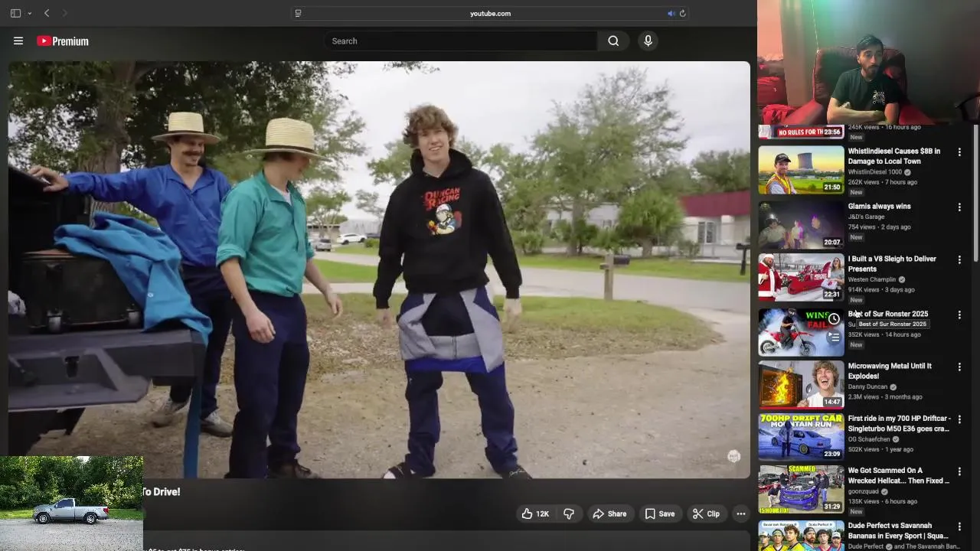Focus the YouTube Search field
The height and width of the screenshot is (551, 980).
(461, 41)
